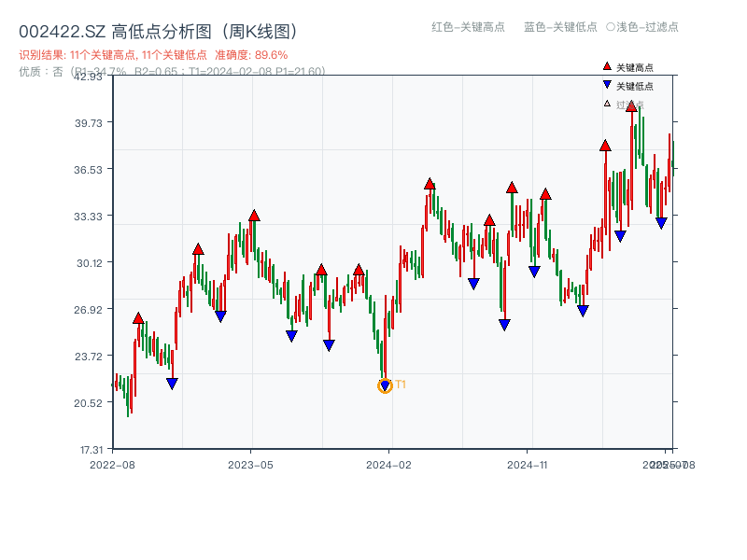Screen dimensions: 747x560
Task: Click the gray 优质：否 details line
Action: 172,72
